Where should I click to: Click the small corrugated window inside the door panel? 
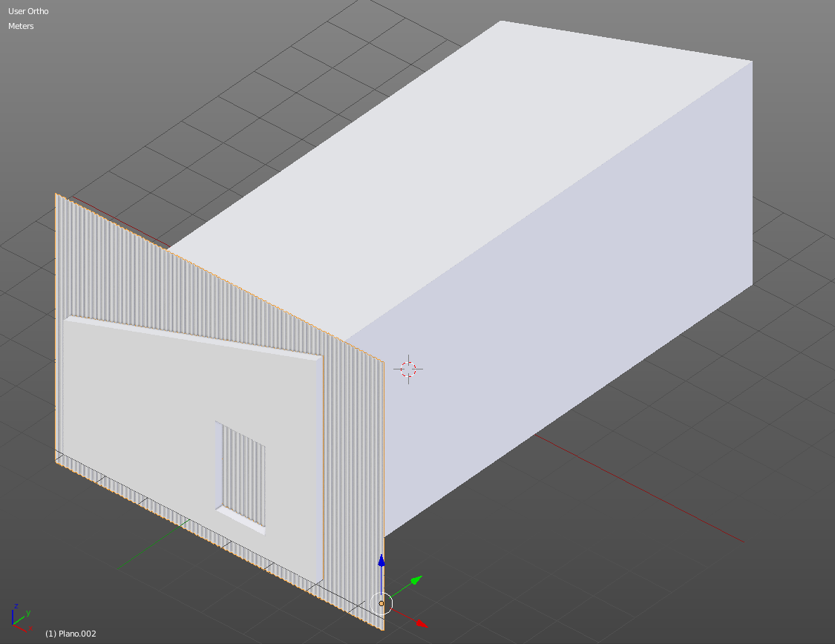tap(242, 476)
